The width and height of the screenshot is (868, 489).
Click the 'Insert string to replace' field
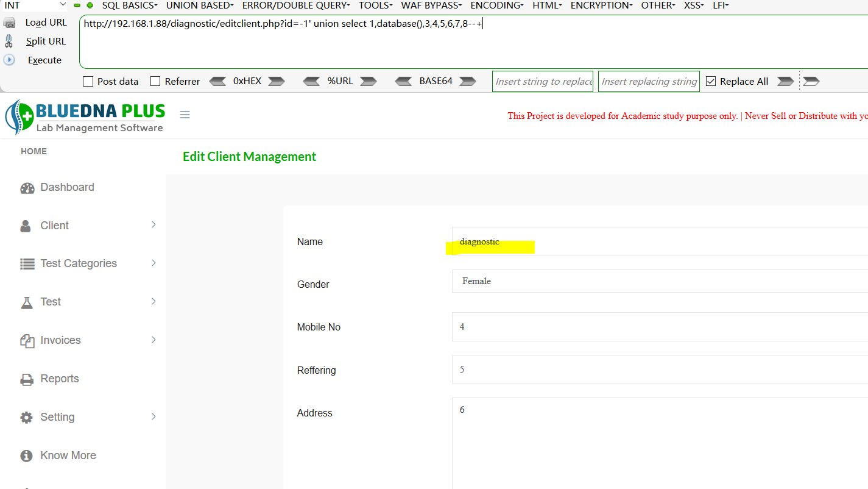point(543,82)
